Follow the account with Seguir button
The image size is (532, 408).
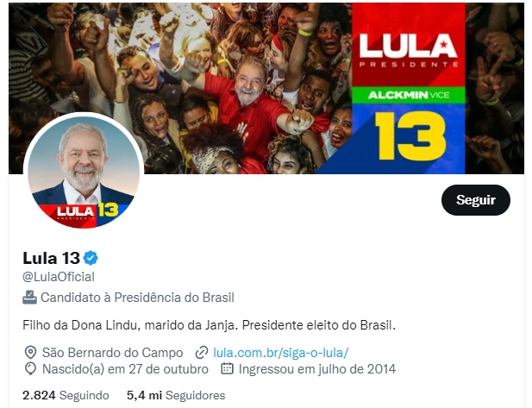click(476, 200)
